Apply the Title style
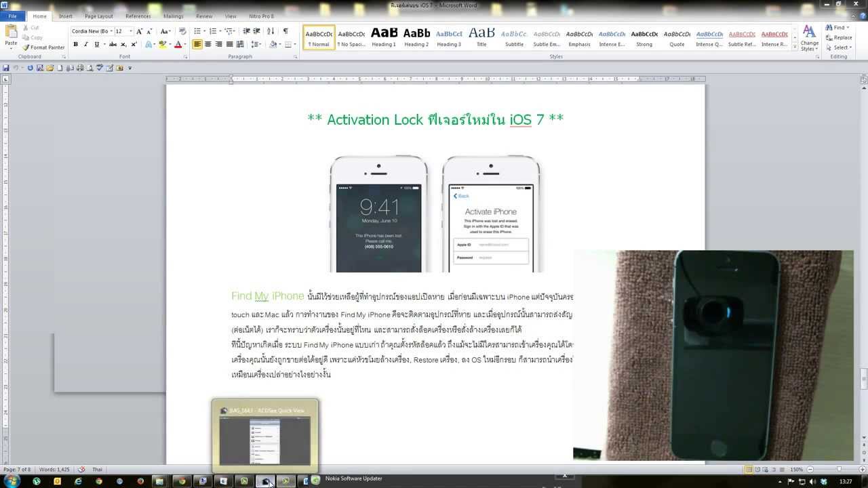 (481, 37)
